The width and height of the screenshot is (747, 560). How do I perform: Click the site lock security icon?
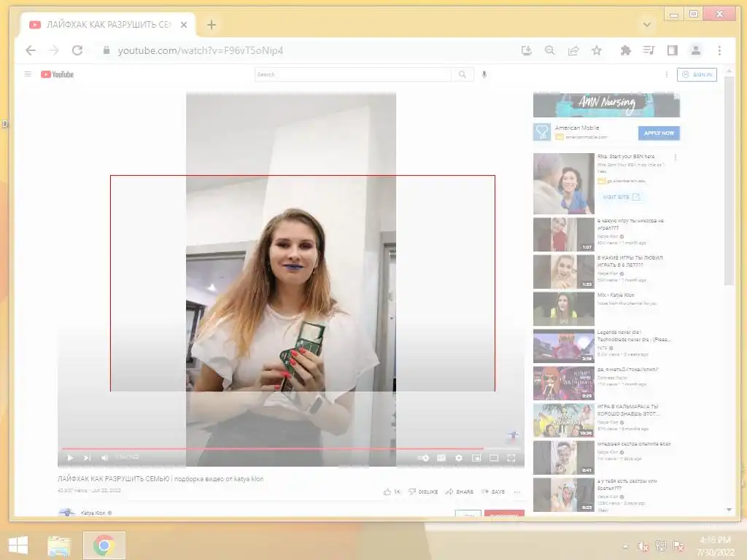coord(107,50)
